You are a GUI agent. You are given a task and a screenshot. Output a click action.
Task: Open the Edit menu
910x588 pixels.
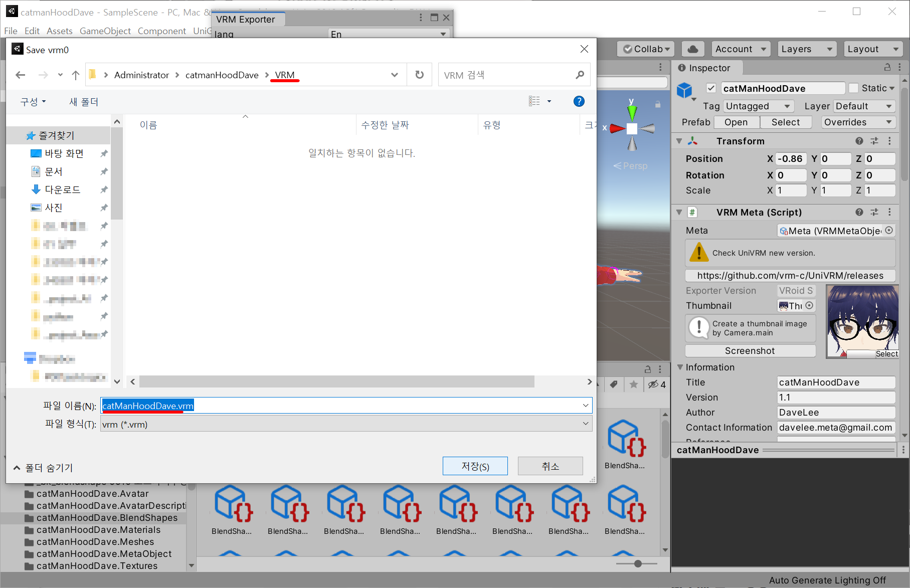click(x=32, y=31)
